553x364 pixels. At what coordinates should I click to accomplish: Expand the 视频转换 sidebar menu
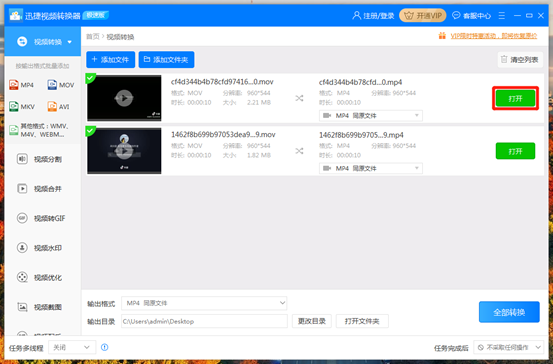43,42
